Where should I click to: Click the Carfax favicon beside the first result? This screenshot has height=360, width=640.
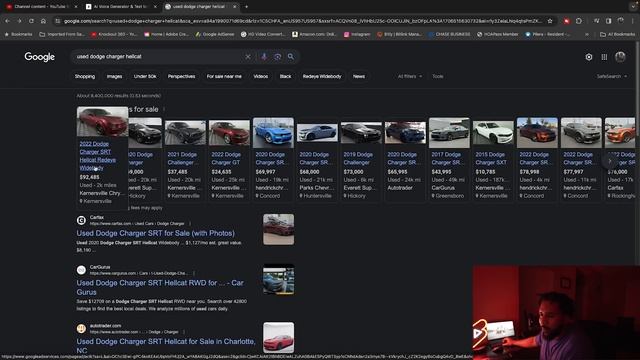pyautogui.click(x=81, y=220)
